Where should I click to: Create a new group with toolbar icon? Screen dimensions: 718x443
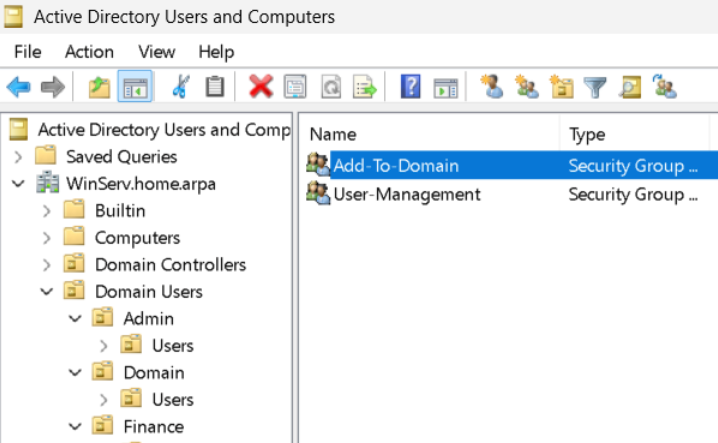pyautogui.click(x=526, y=88)
